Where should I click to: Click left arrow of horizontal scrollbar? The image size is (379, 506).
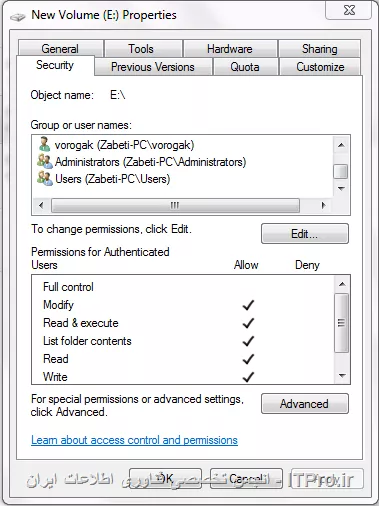[x=41, y=205]
